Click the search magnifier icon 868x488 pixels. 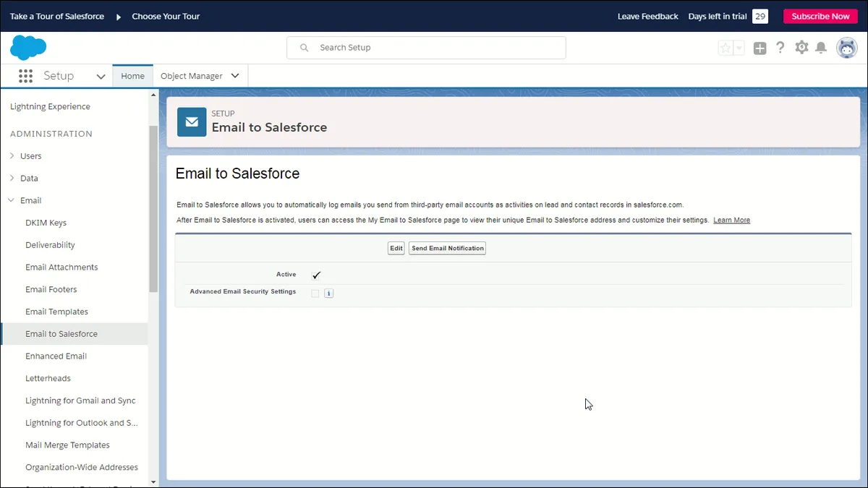pyautogui.click(x=305, y=48)
